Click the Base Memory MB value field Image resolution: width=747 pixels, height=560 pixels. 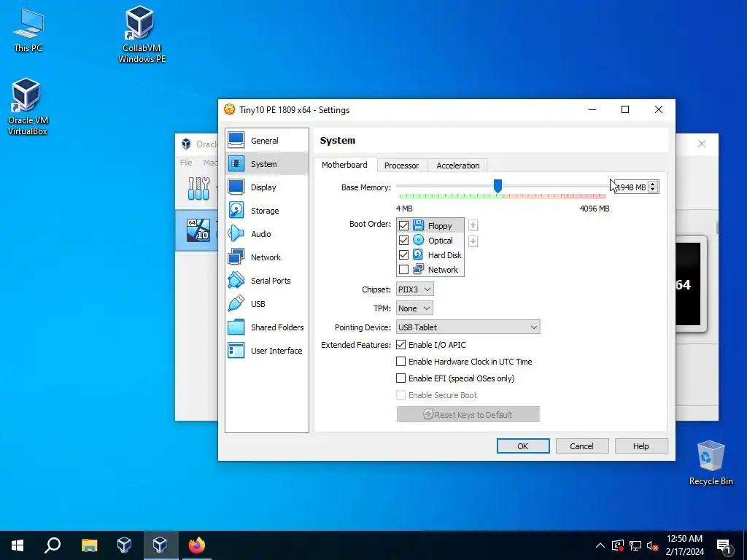(x=631, y=187)
